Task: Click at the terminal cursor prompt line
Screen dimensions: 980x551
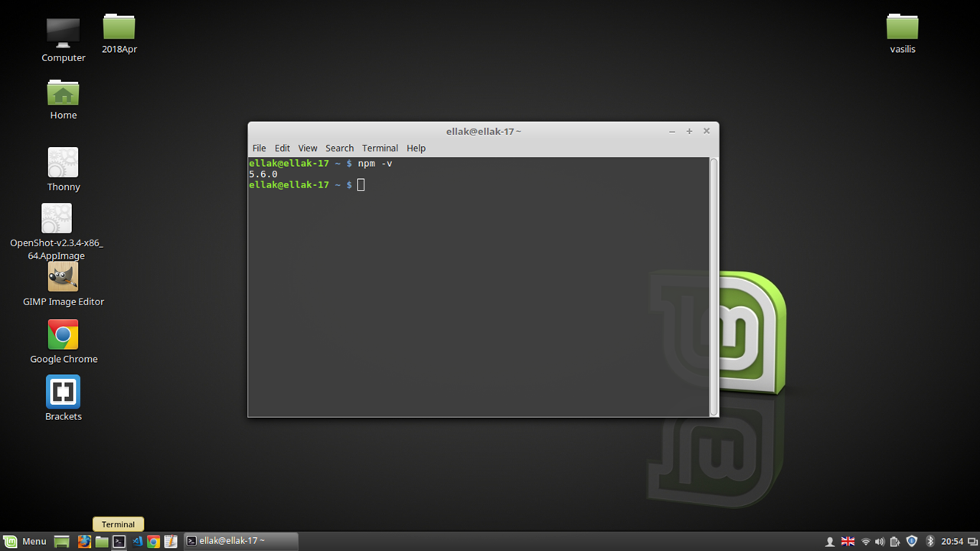Action: click(306, 185)
